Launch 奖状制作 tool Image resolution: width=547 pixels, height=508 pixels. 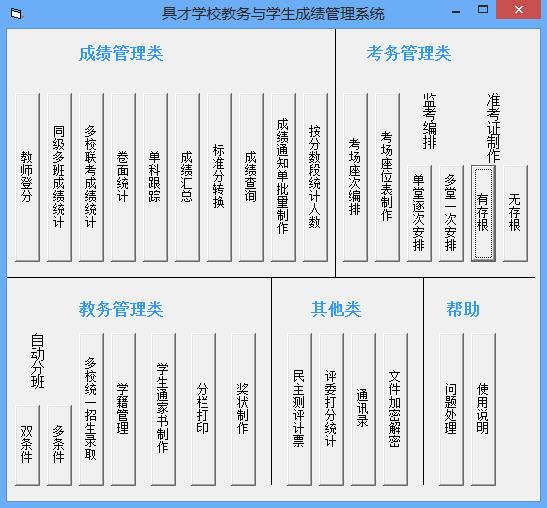[x=243, y=409]
